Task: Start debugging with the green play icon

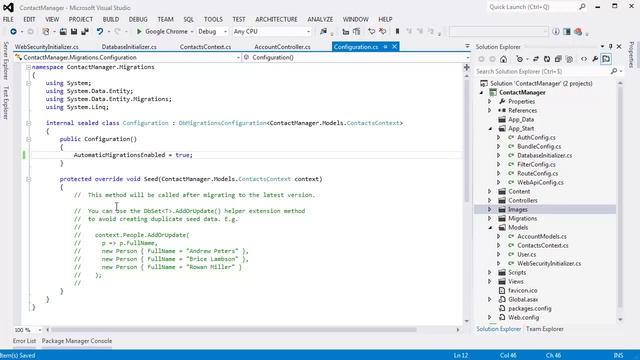Action: 139,31
